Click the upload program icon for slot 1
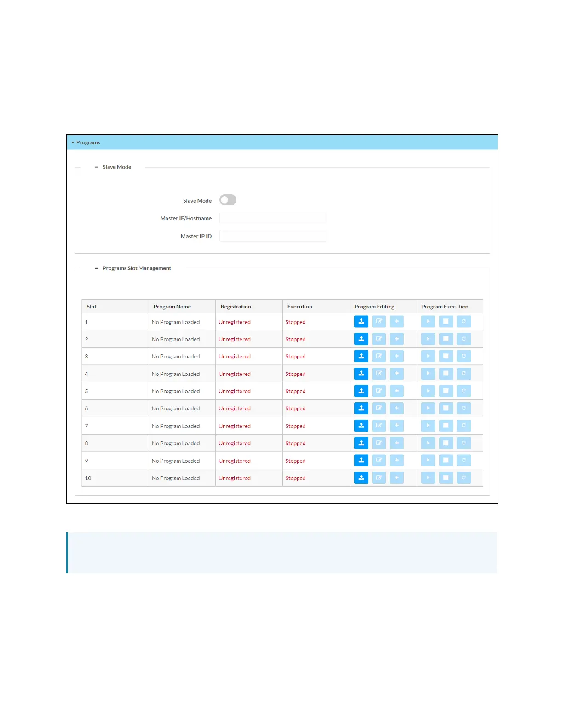This screenshot has width=563, height=728. pos(361,322)
